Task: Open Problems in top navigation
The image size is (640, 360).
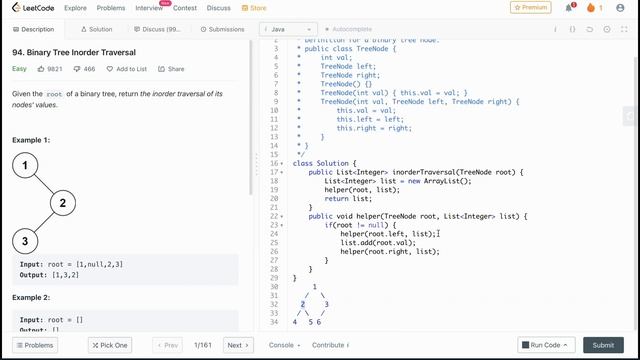Action: [111, 8]
